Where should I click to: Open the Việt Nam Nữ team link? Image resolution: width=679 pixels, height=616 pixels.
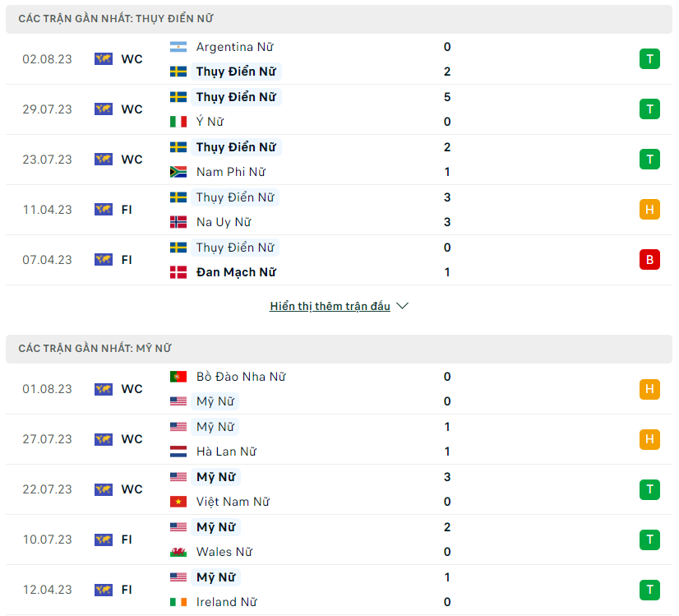233,502
